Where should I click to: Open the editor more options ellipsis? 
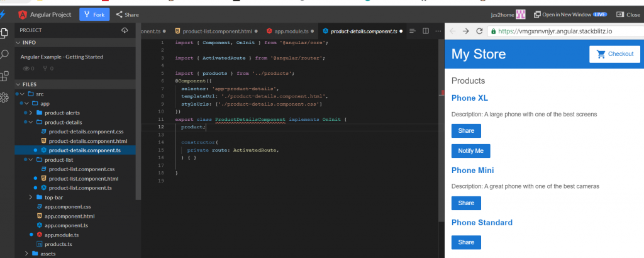[x=438, y=31]
